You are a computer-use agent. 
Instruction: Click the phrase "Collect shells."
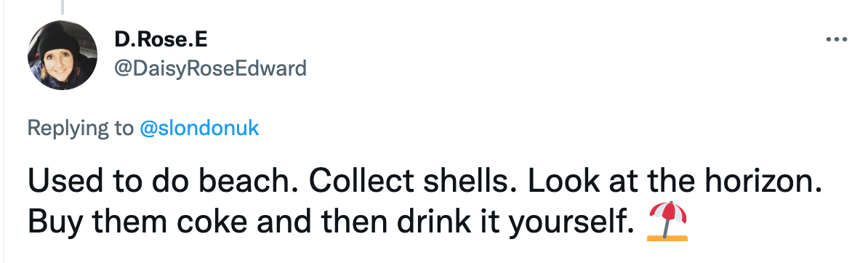[x=409, y=181]
